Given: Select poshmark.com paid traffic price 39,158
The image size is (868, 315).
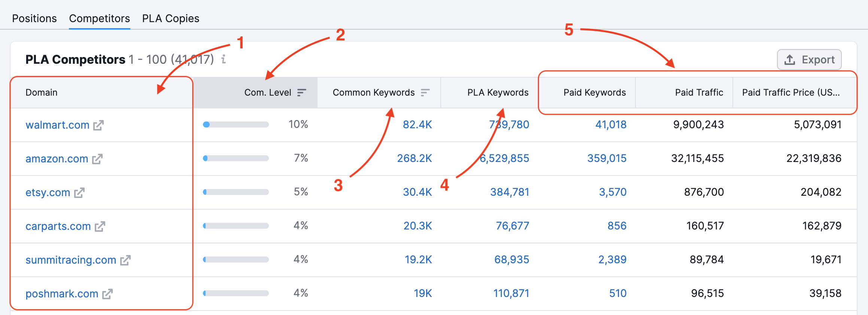Looking at the screenshot, I should (x=826, y=293).
